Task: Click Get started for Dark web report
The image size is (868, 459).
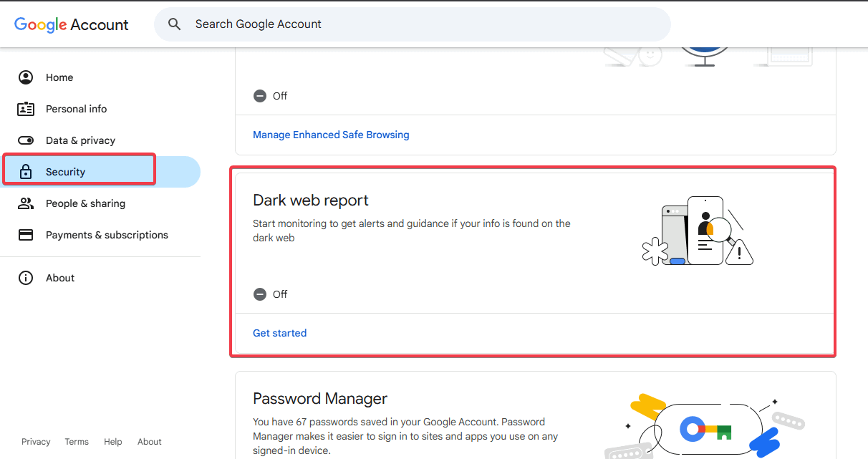Action: tap(279, 333)
